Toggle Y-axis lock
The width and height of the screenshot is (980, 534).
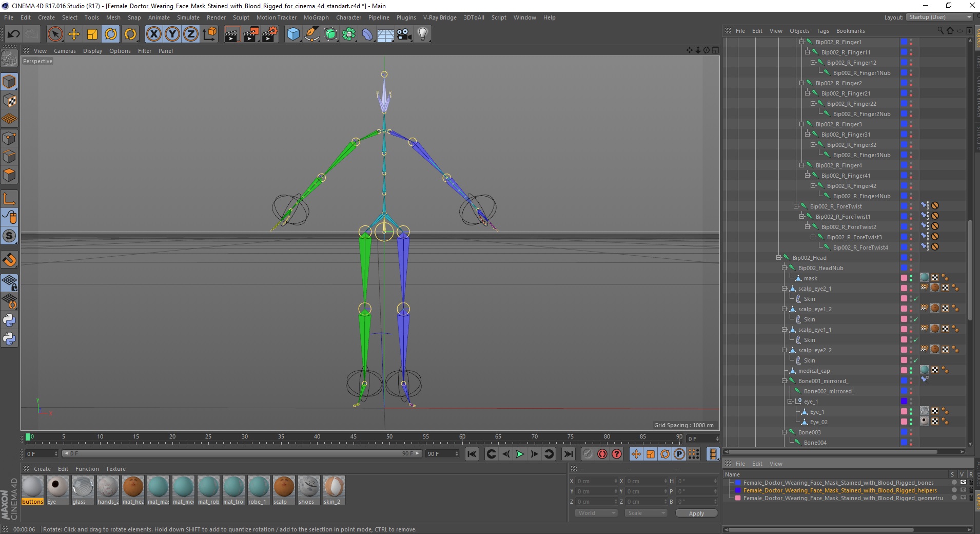tap(172, 34)
